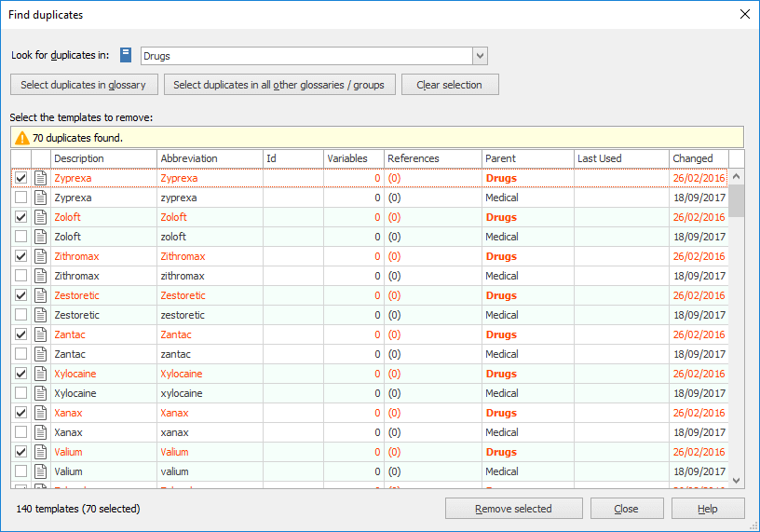The image size is (760, 532).
Task: Click document icon of Zoloft Drugs row
Action: pyautogui.click(x=41, y=217)
